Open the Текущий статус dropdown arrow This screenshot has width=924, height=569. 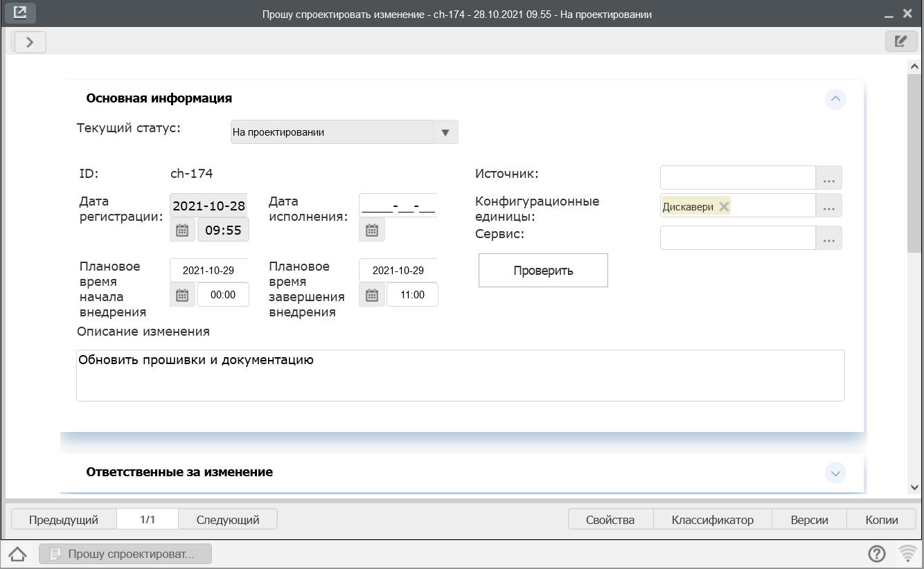click(445, 132)
